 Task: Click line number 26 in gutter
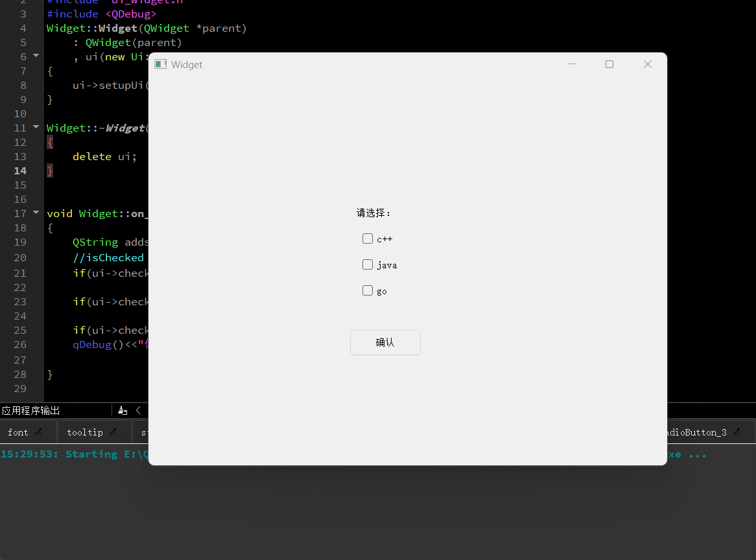(20, 345)
